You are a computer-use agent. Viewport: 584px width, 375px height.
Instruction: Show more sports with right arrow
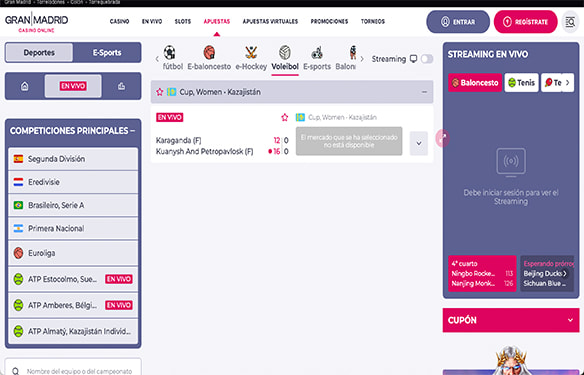pos(362,59)
